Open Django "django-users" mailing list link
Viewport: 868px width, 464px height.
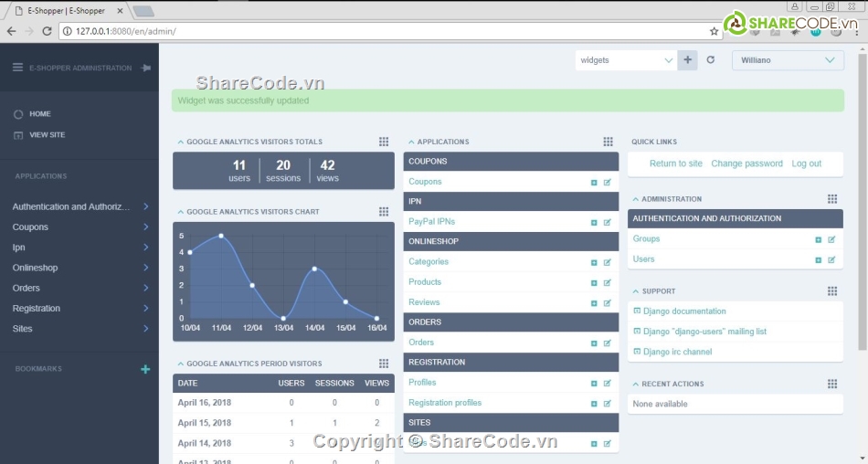704,332
